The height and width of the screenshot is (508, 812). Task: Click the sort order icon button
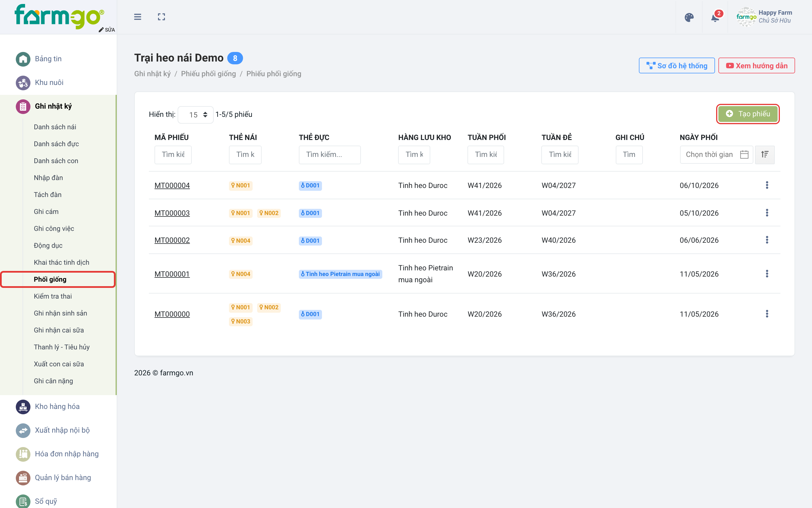coord(765,155)
